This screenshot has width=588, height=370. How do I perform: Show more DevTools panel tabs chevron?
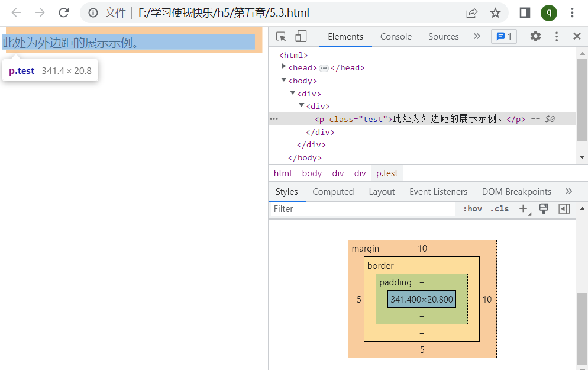pos(477,37)
